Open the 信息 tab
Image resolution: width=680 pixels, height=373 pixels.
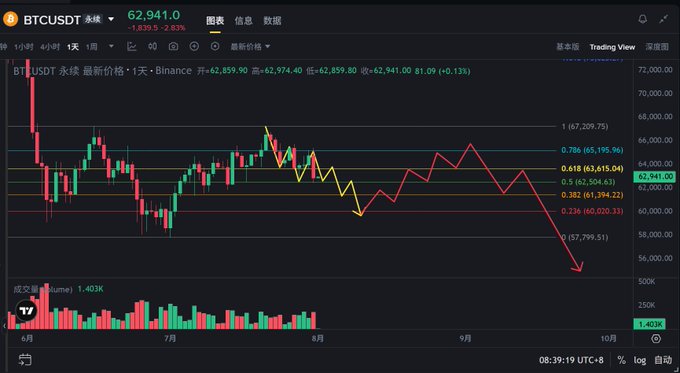(x=244, y=20)
